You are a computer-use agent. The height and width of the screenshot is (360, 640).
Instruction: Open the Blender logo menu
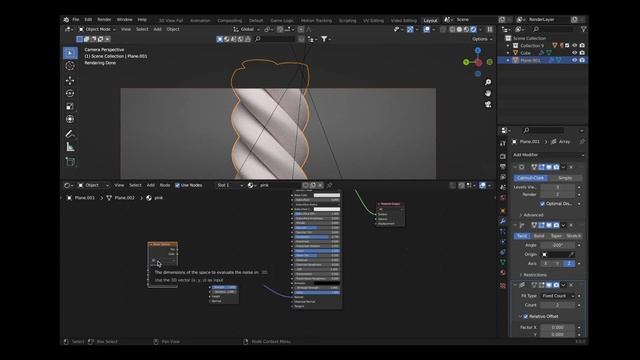[x=66, y=20]
